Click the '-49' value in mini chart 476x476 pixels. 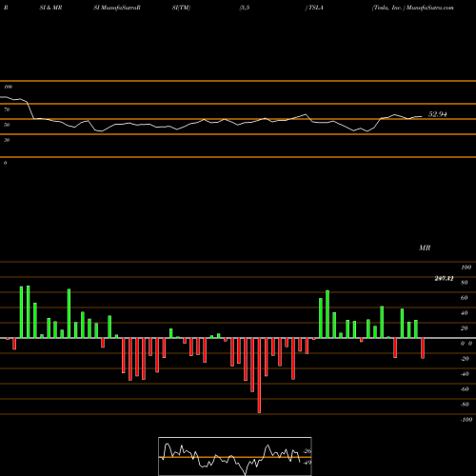307,463
